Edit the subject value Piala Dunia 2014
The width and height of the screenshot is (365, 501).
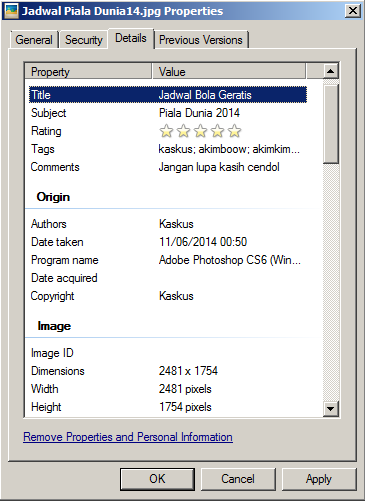(x=199, y=113)
